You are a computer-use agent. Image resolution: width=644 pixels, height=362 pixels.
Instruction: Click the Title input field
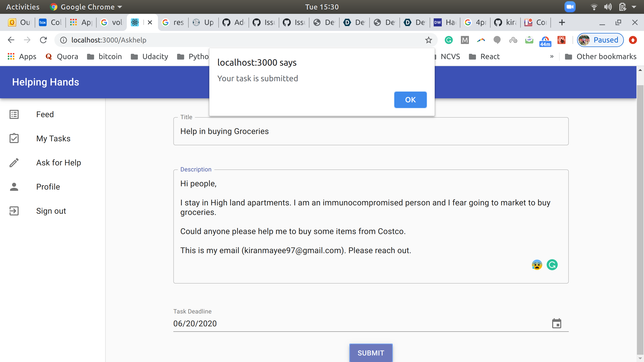371,131
